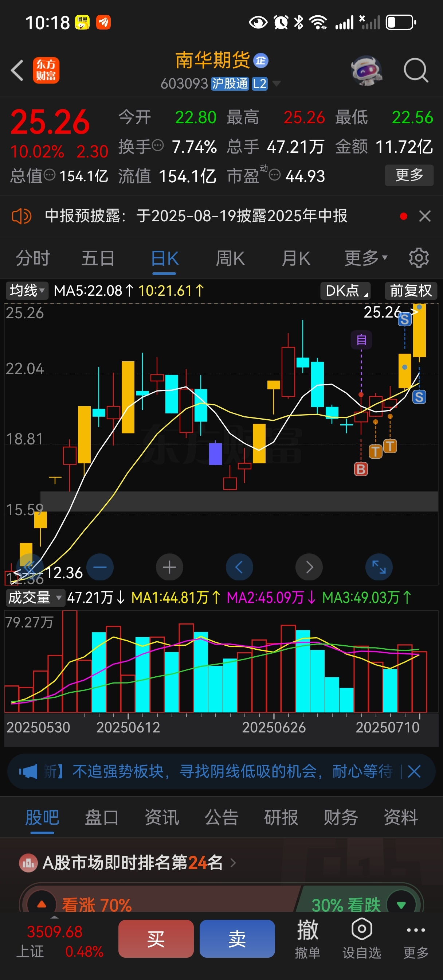This screenshot has width=443, height=980.
Task: Tap the lower blue S marker
Action: (x=419, y=397)
